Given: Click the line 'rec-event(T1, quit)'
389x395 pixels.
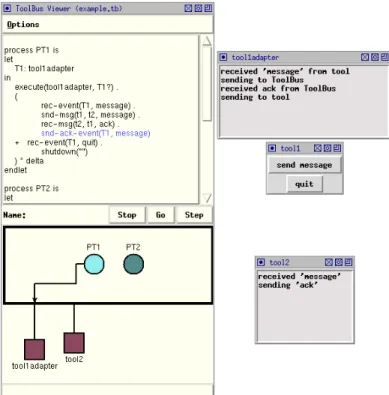Looking at the screenshot, I should coord(65,143).
